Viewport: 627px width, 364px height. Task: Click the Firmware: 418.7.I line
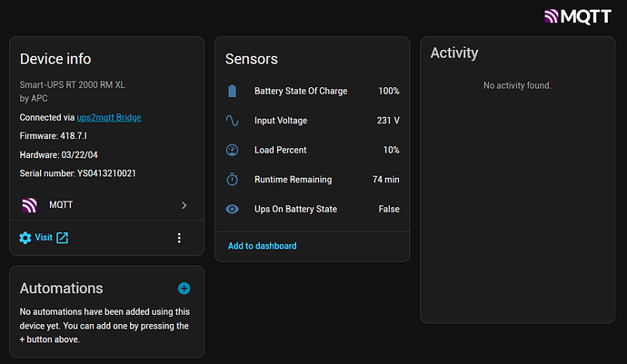tap(54, 136)
